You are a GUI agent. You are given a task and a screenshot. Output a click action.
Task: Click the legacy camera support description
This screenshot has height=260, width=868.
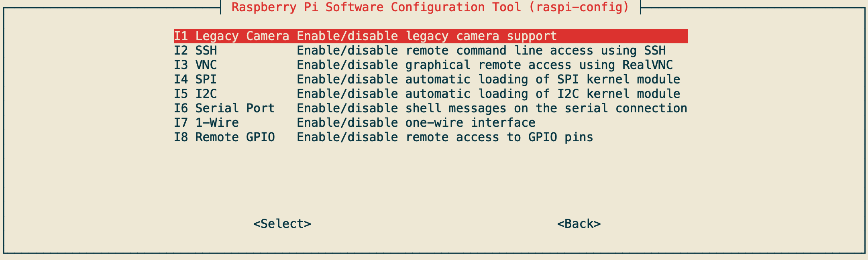click(x=427, y=36)
